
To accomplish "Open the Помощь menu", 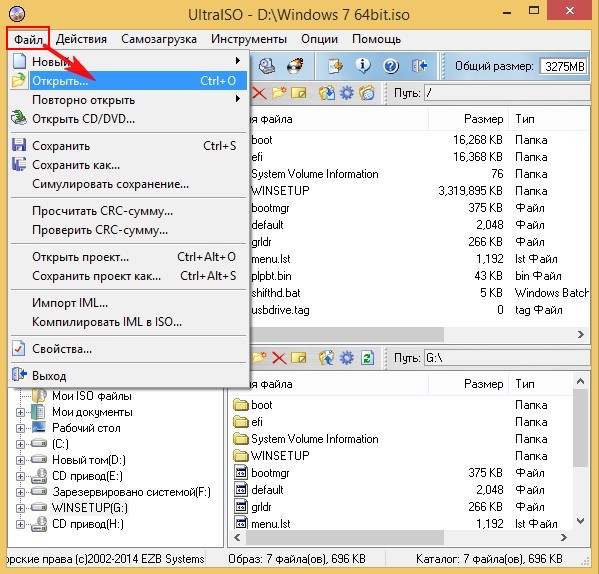I will coord(376,39).
